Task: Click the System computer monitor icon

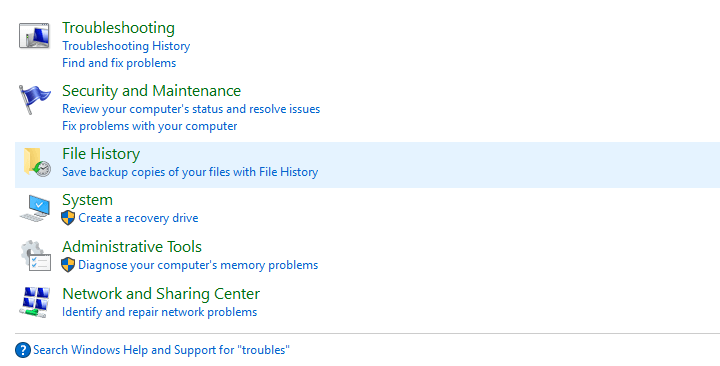Action: (35, 208)
